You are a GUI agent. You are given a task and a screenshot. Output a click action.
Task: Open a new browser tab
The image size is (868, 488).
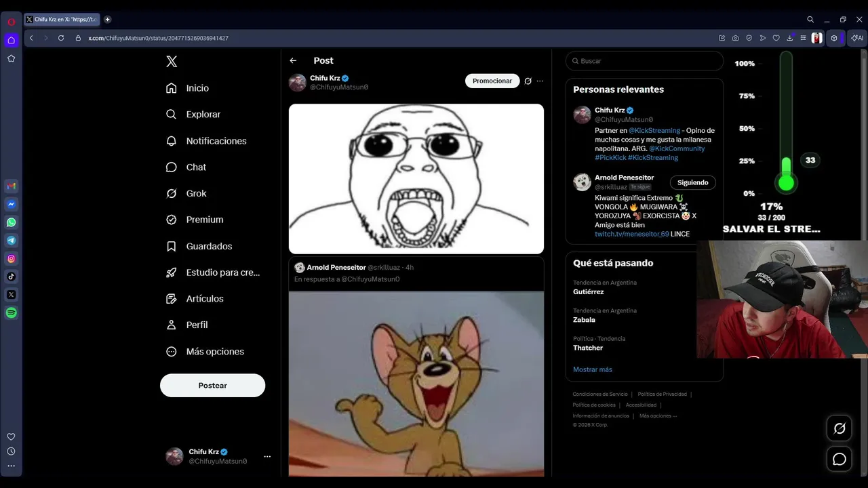(107, 20)
